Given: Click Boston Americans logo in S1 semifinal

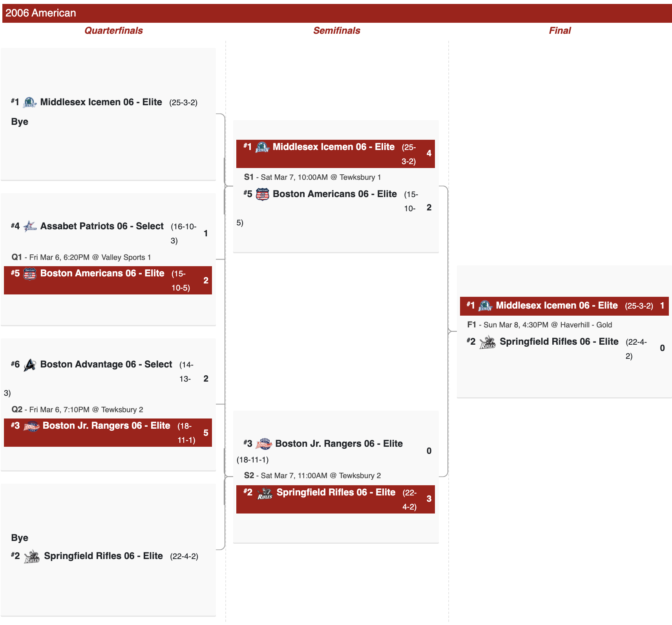Looking at the screenshot, I should 262,194.
